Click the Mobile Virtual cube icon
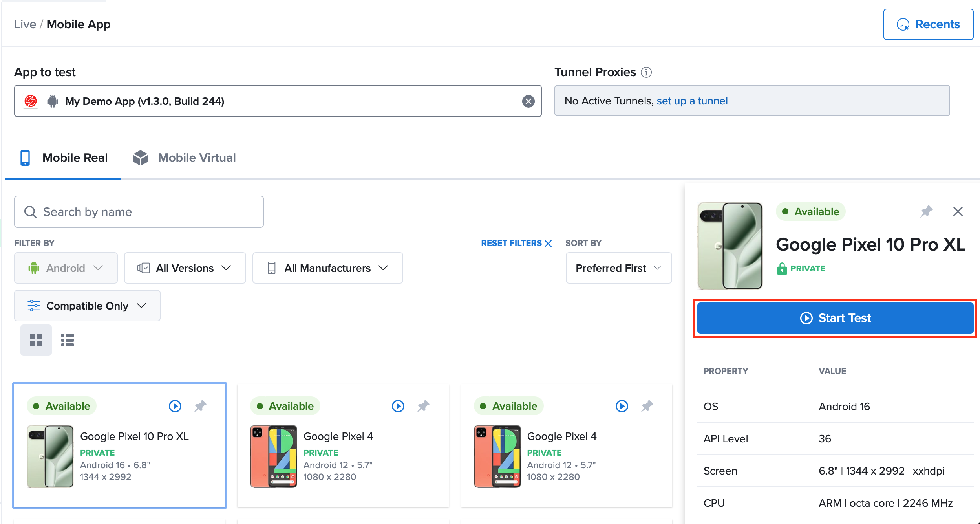980x524 pixels. click(x=141, y=158)
